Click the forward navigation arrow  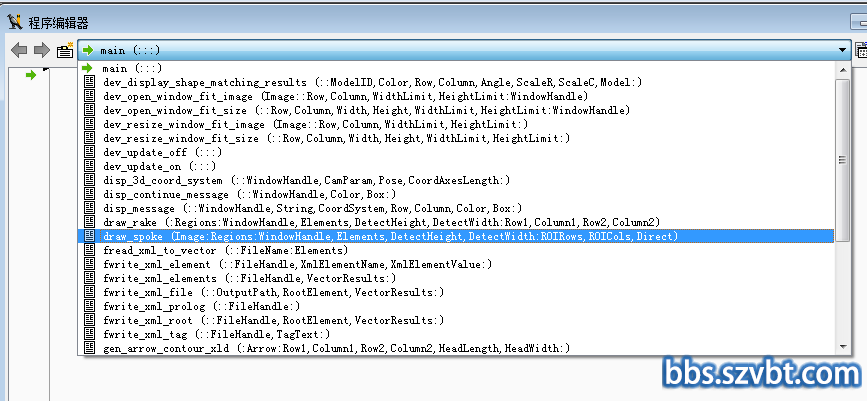point(42,51)
